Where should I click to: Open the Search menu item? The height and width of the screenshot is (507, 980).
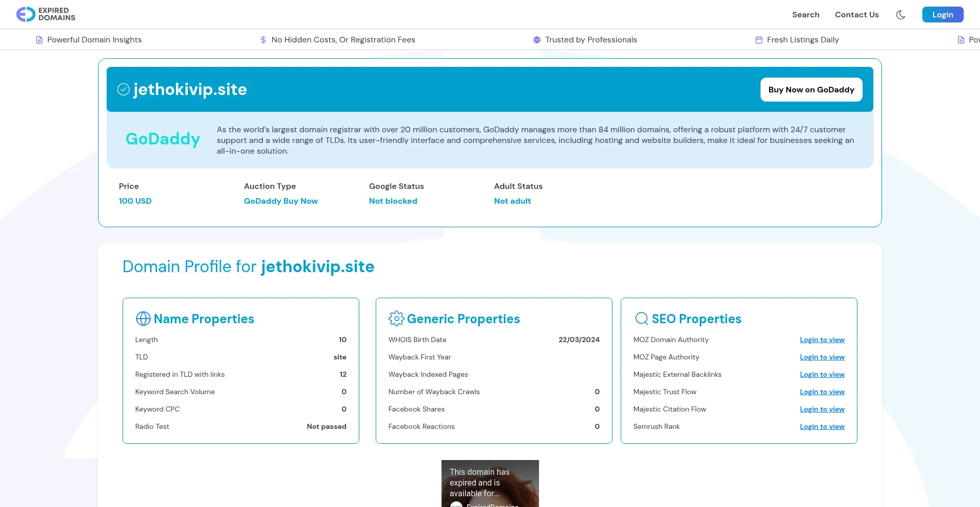(x=805, y=15)
